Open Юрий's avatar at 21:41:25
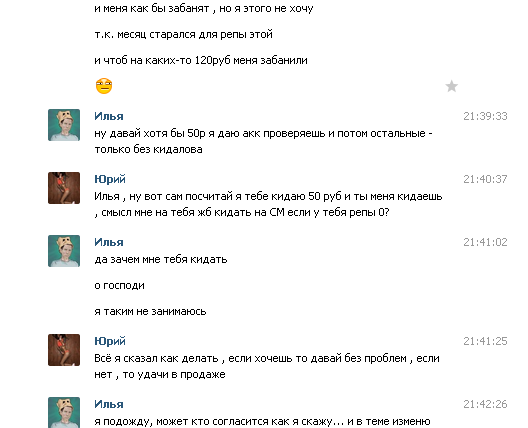The image size is (528, 428). point(64,350)
